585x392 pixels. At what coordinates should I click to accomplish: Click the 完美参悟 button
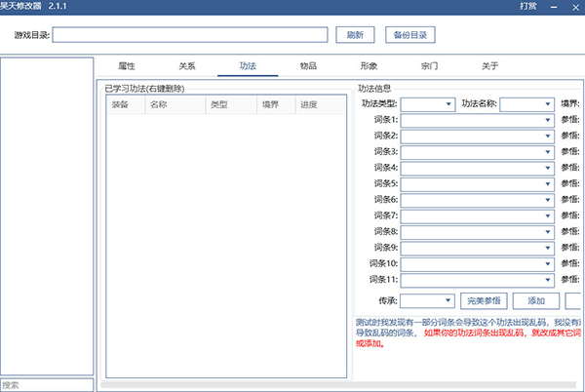tap(484, 301)
